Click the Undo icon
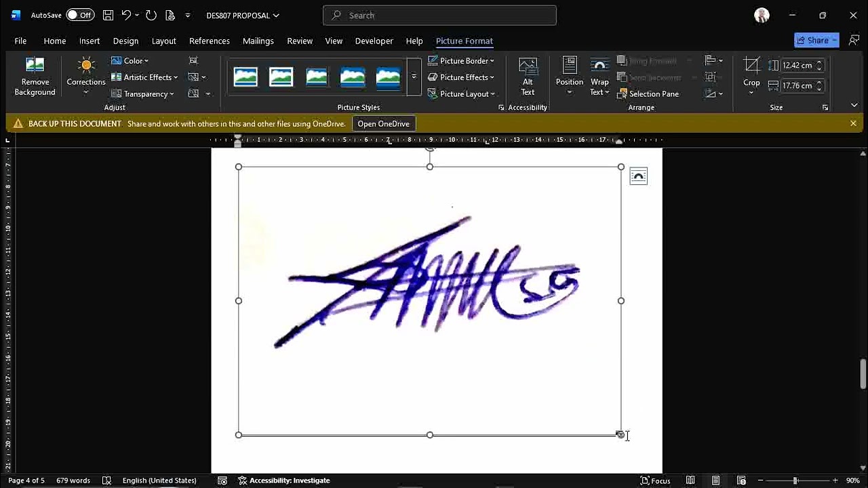 (x=126, y=15)
